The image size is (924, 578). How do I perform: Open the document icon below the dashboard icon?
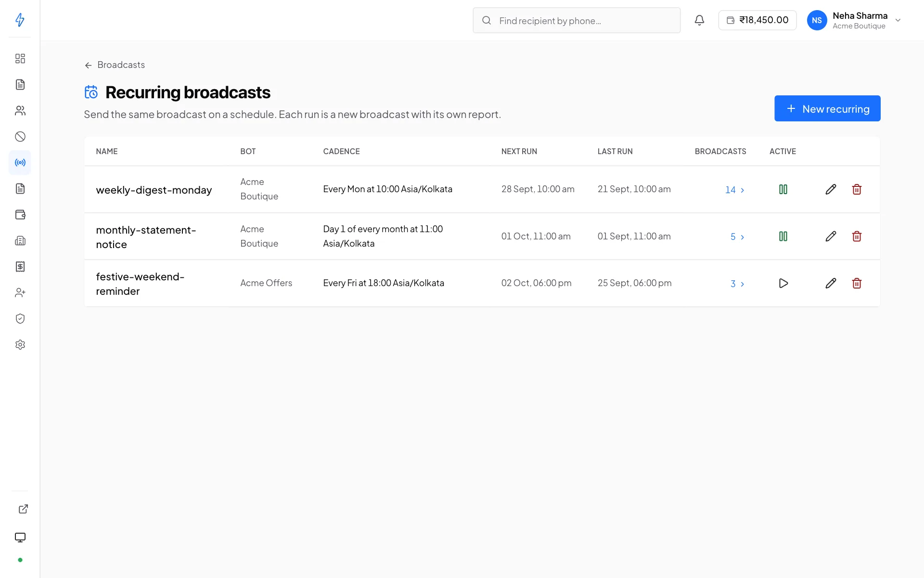point(20,85)
